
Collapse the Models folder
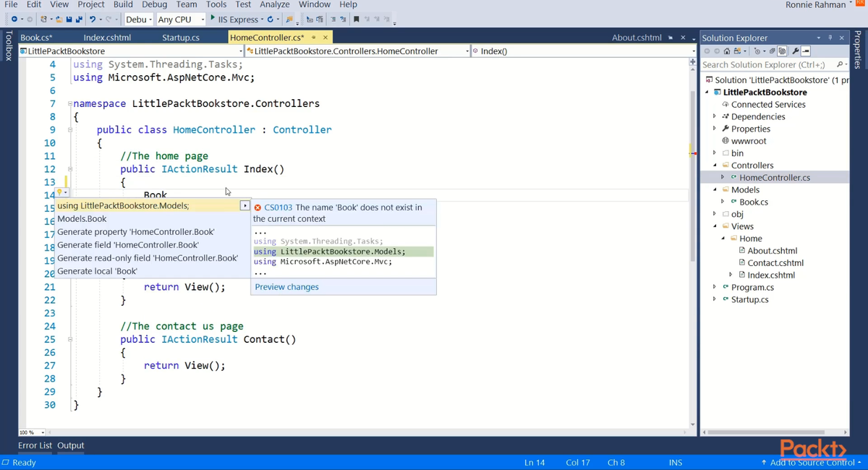coord(715,190)
